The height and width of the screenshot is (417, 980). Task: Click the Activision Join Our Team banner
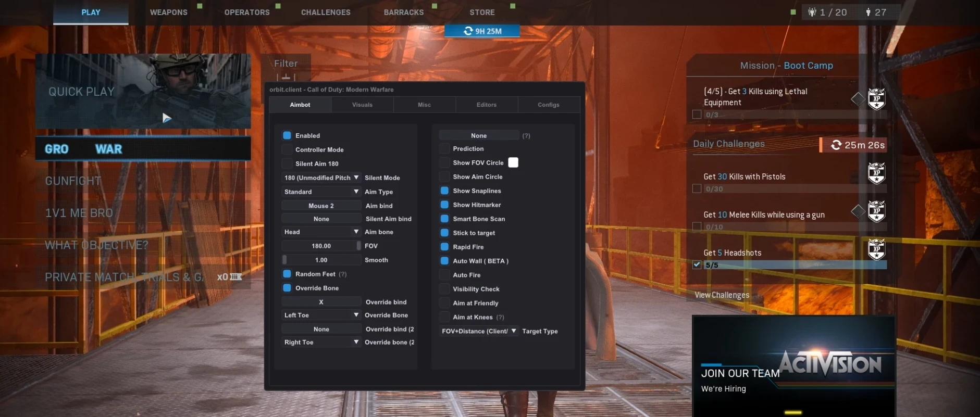pyautogui.click(x=793, y=367)
